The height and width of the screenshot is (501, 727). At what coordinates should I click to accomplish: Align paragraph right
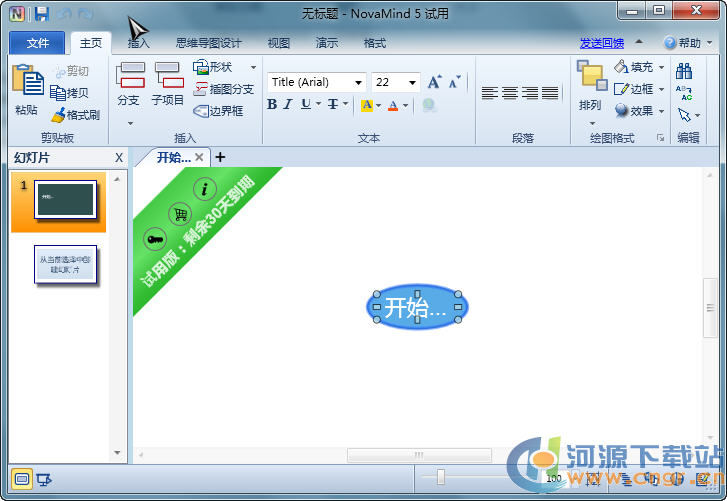click(x=529, y=93)
